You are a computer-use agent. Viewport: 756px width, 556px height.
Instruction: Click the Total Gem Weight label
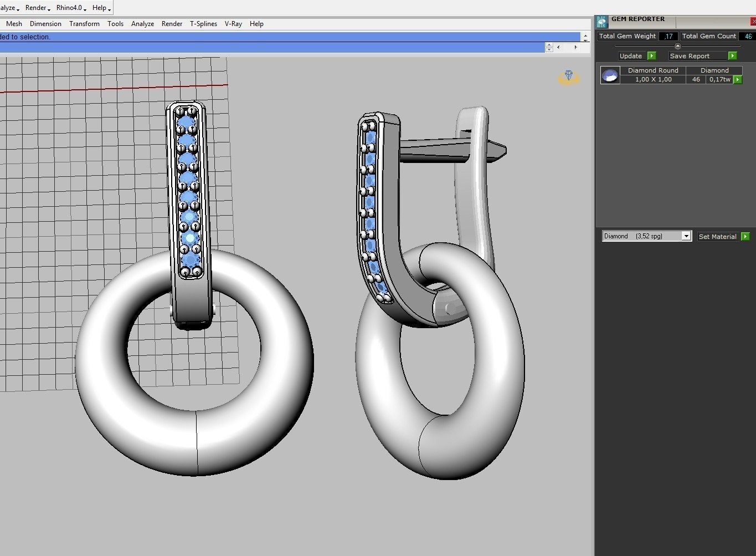[628, 36]
